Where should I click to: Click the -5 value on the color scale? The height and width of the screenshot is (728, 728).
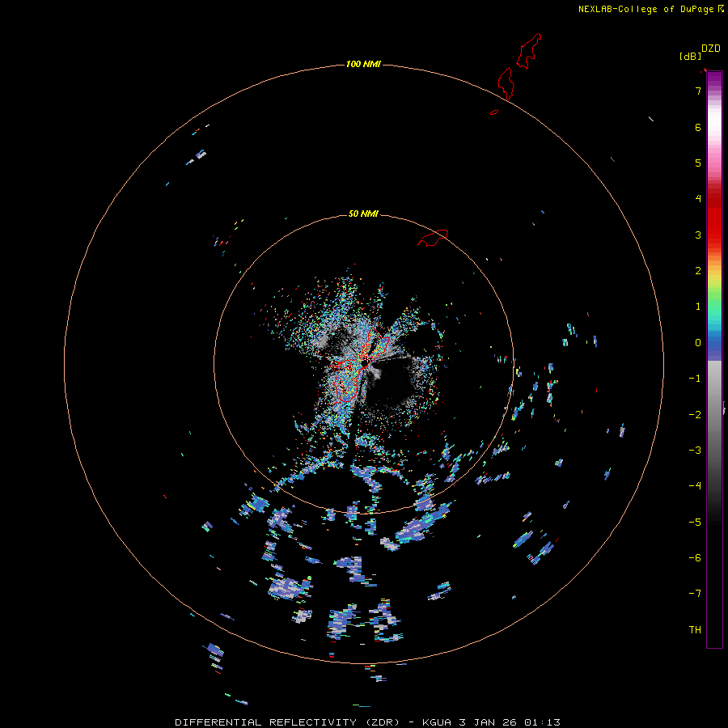(695, 522)
